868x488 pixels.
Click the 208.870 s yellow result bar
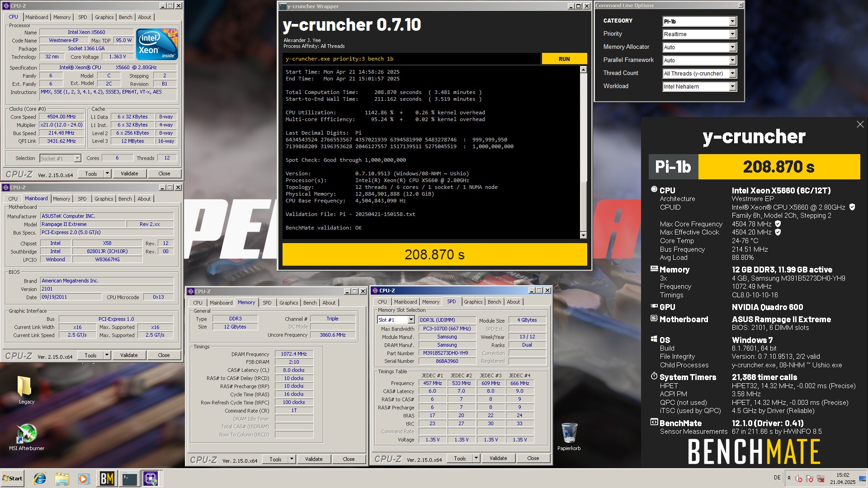(x=434, y=254)
